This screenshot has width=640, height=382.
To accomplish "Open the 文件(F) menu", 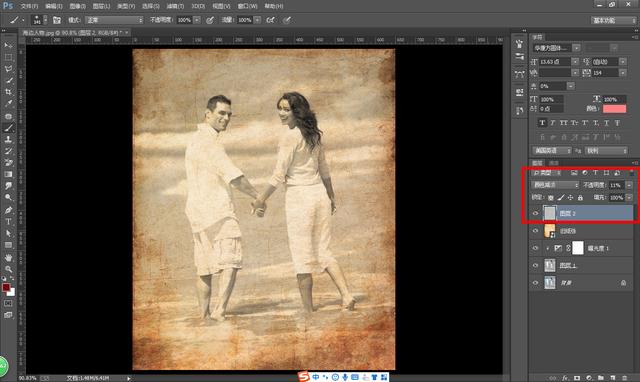I will (29, 6).
